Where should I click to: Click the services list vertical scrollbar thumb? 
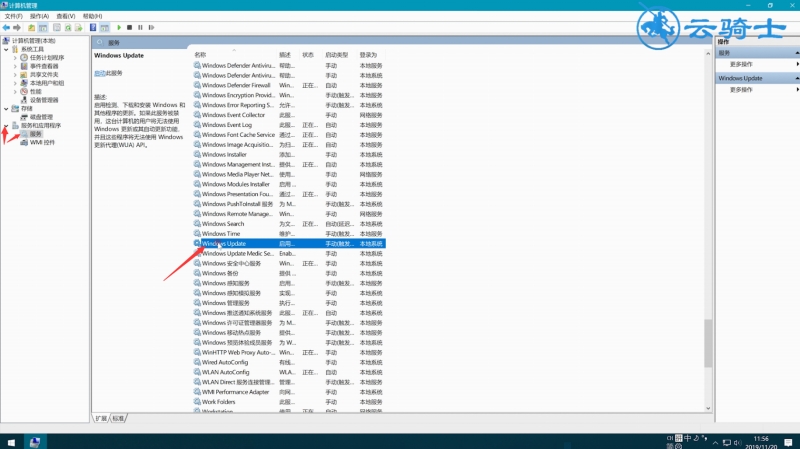point(708,343)
